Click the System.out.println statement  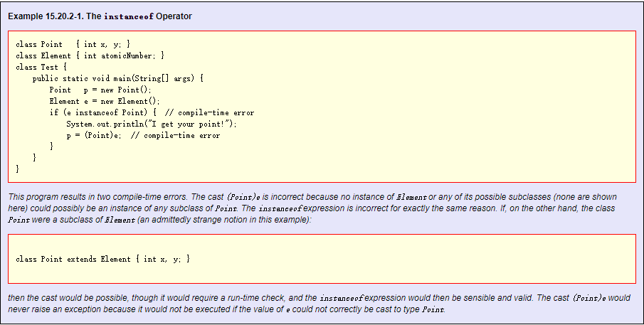(x=152, y=124)
